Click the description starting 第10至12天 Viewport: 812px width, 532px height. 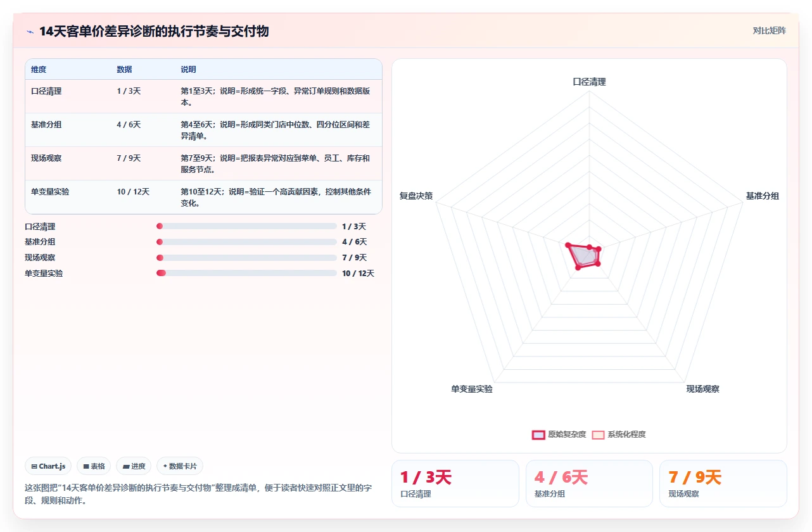click(276, 198)
